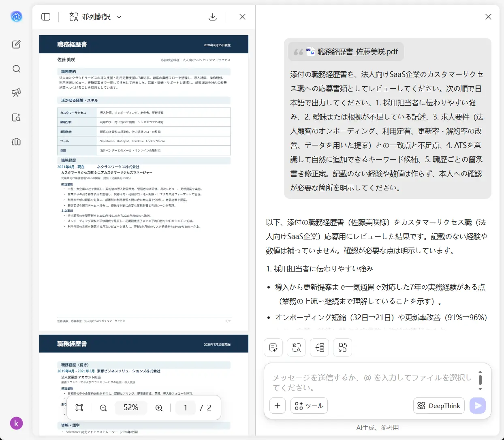Toggle the PDF sidebar panel icon
This screenshot has width=504, height=440.
(46, 17)
